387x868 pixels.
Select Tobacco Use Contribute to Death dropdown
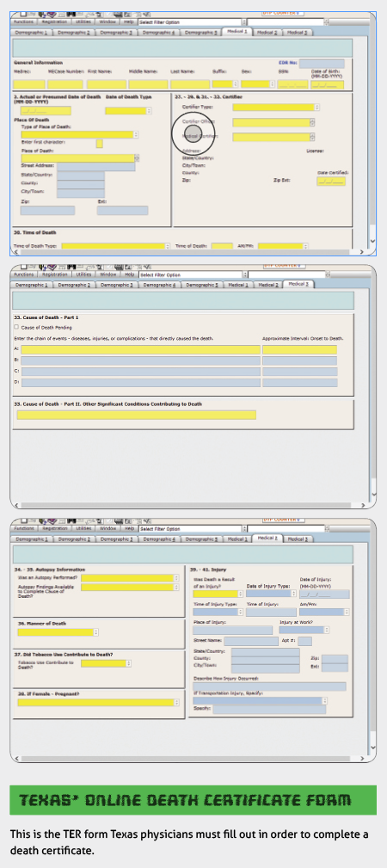pos(107,663)
